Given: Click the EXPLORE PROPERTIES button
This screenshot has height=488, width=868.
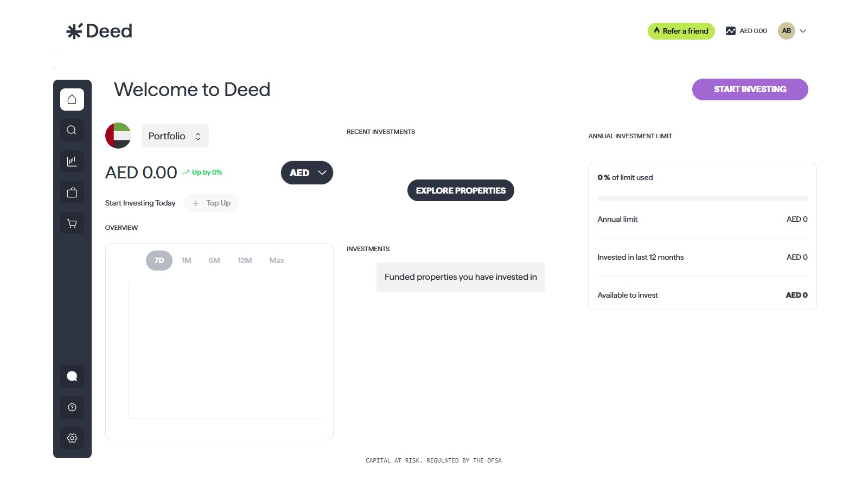Looking at the screenshot, I should (x=461, y=190).
